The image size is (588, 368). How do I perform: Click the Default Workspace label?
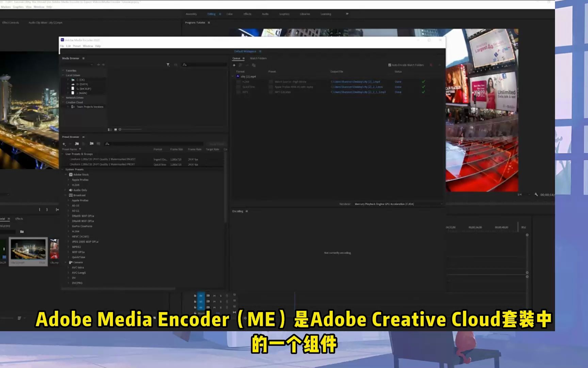(245, 51)
